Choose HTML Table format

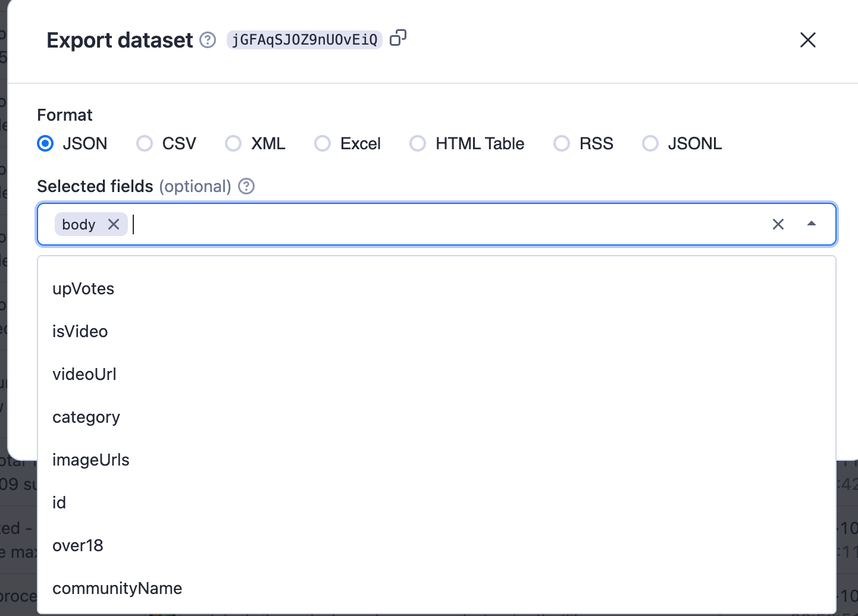point(418,143)
